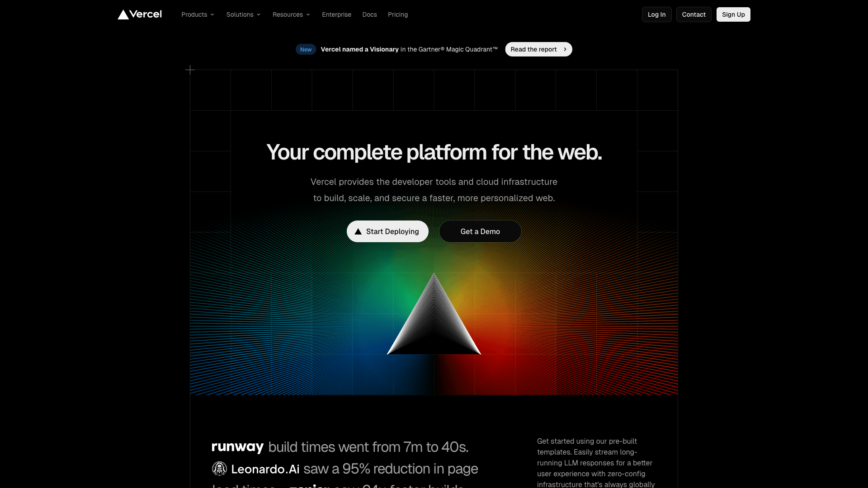Image resolution: width=868 pixels, height=488 pixels.
Task: Expand the Products navigation dropdown
Action: [x=197, y=14]
